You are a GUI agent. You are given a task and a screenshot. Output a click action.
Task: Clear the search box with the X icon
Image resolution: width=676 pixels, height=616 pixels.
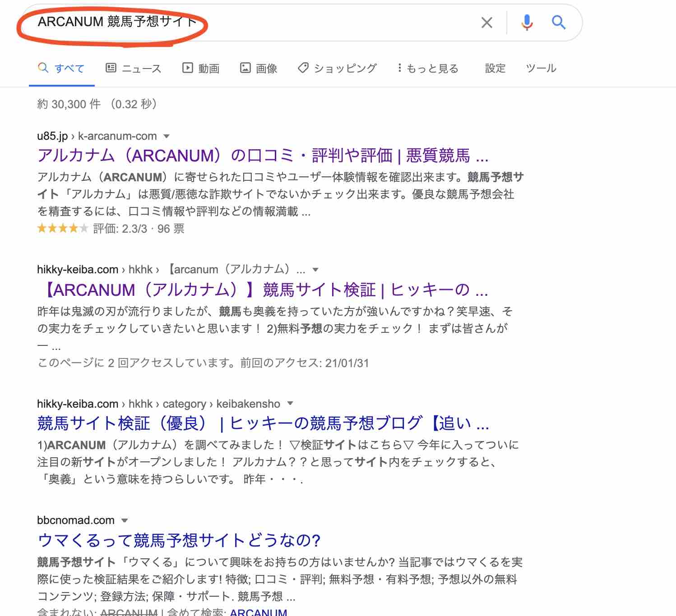tap(486, 23)
